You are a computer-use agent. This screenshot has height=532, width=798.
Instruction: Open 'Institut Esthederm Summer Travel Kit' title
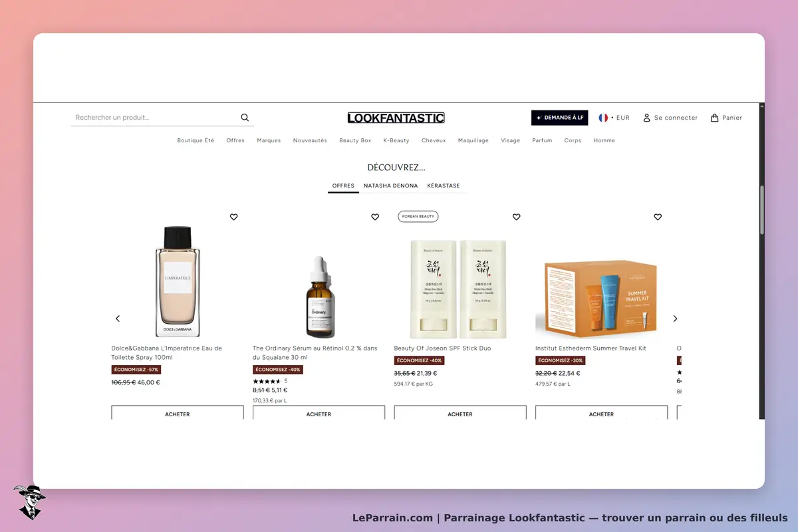tap(591, 348)
